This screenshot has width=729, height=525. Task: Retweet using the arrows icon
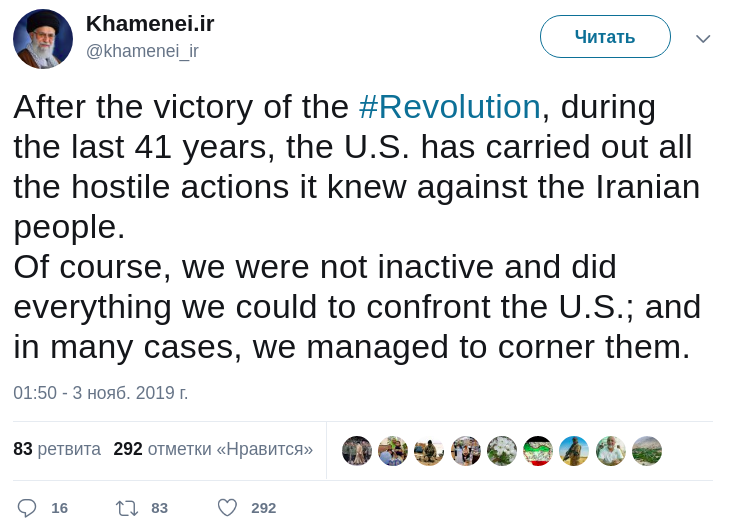[127, 508]
